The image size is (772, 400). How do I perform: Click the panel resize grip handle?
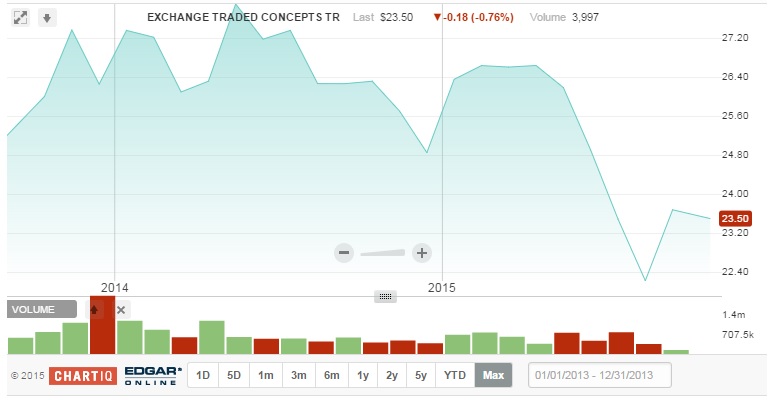[387, 296]
